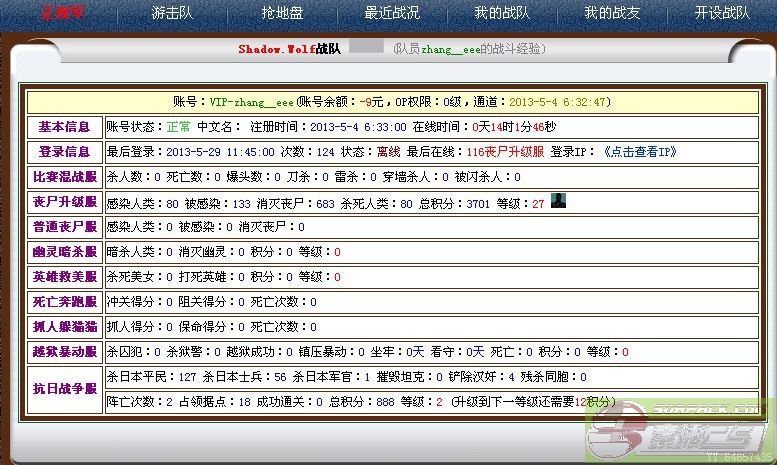Image resolution: width=777 pixels, height=465 pixels.
Task: Click the rank badge icon beside level 27
Action: point(559,201)
